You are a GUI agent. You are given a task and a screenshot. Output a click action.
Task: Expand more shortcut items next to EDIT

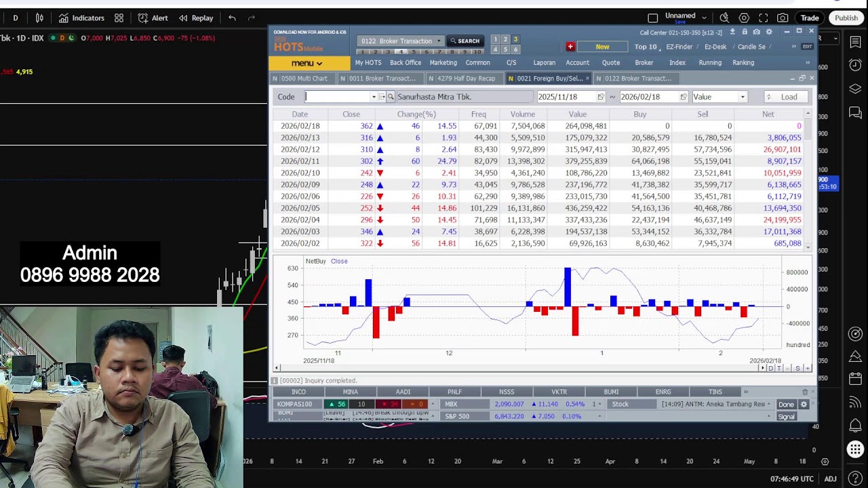tap(793, 47)
